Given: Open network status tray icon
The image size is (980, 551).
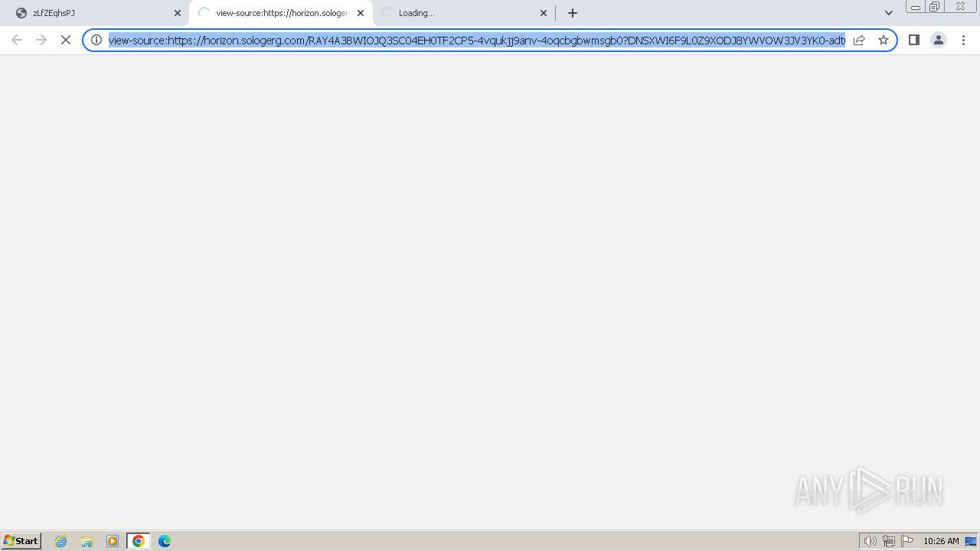Looking at the screenshot, I should (889, 541).
